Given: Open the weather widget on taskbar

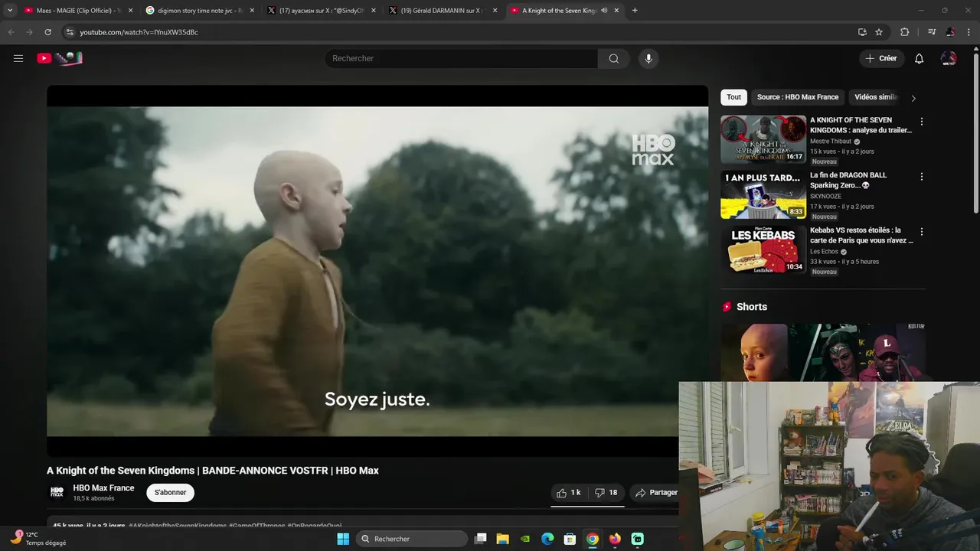Looking at the screenshot, I should [37, 539].
